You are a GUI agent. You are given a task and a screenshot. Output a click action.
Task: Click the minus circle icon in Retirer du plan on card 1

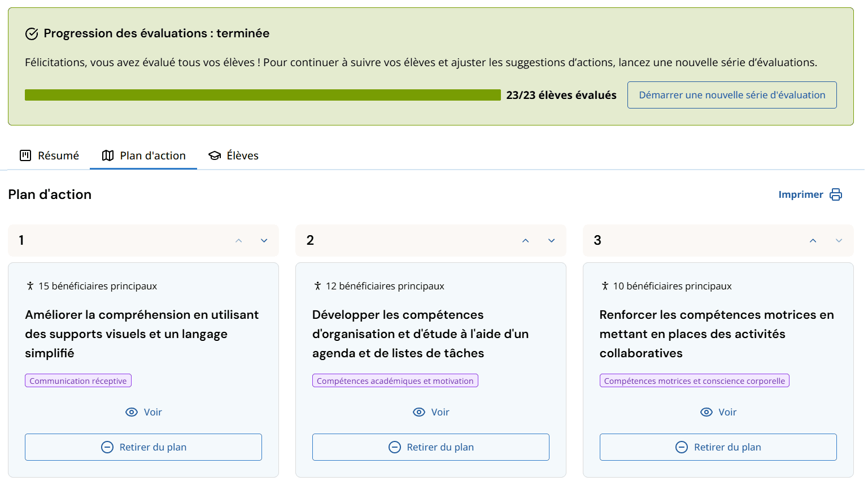[x=107, y=447]
